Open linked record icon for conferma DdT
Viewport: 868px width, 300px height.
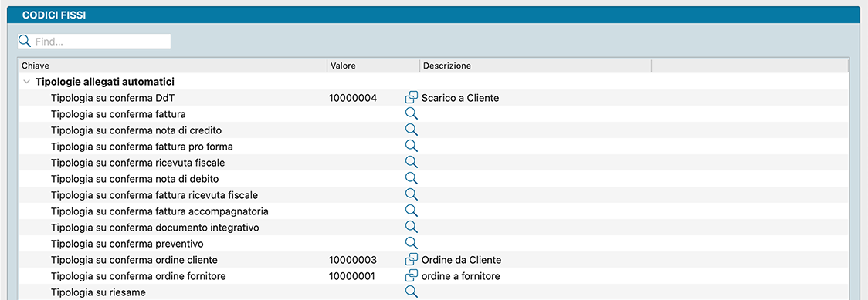pyautogui.click(x=411, y=99)
